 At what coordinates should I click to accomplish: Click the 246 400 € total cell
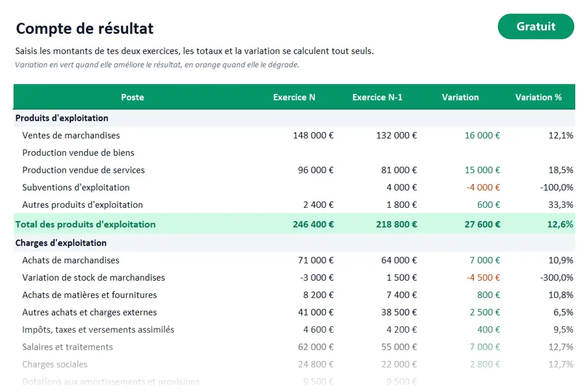coord(313,224)
